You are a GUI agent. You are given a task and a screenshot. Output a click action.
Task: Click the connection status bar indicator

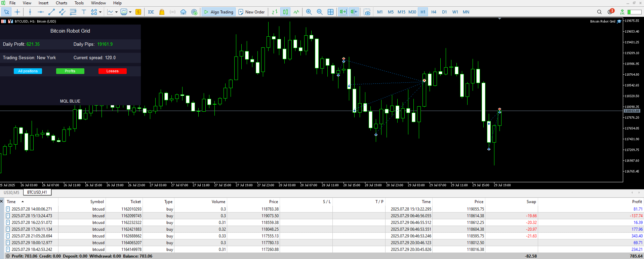635,12
